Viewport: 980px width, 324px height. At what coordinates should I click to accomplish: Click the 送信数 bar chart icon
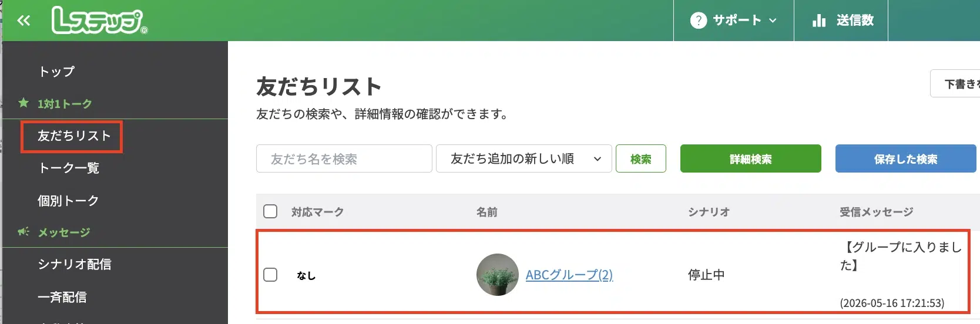(819, 21)
